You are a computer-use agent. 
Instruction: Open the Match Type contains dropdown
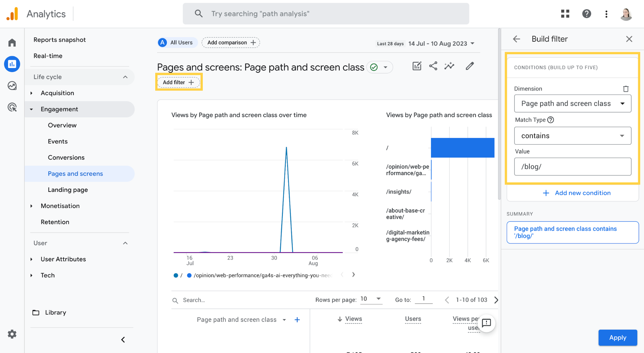572,136
